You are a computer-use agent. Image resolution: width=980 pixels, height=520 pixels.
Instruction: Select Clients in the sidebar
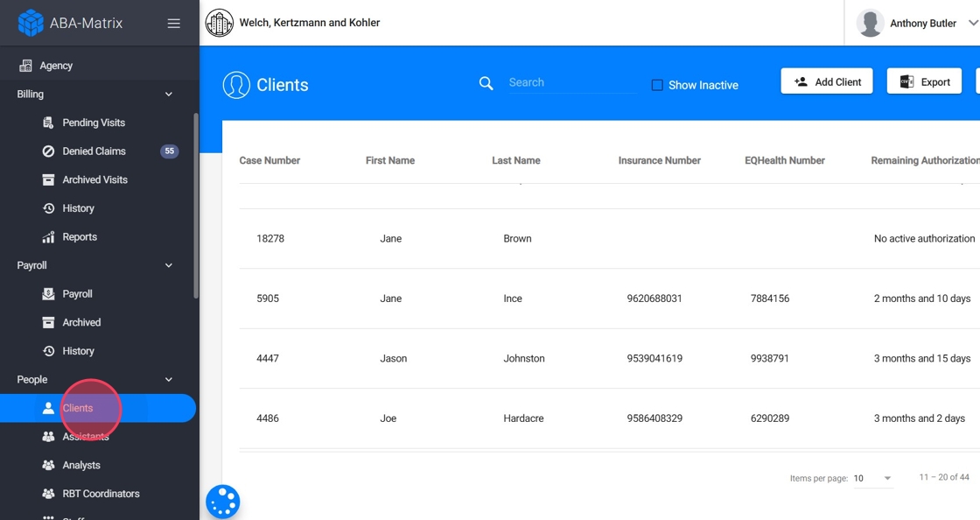pos(98,408)
